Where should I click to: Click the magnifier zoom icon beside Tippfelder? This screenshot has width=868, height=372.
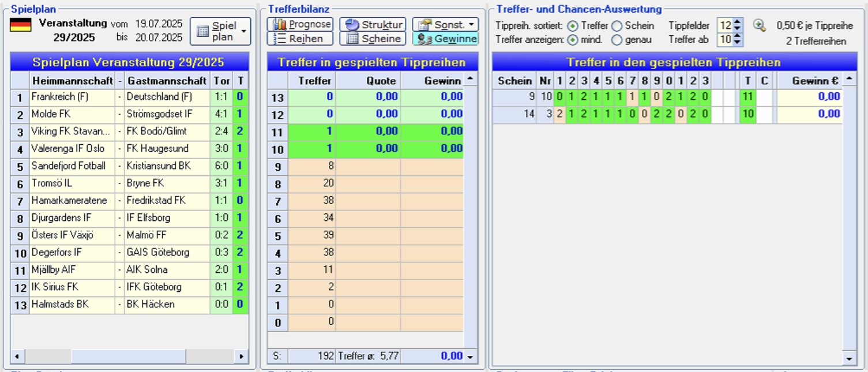(x=760, y=25)
